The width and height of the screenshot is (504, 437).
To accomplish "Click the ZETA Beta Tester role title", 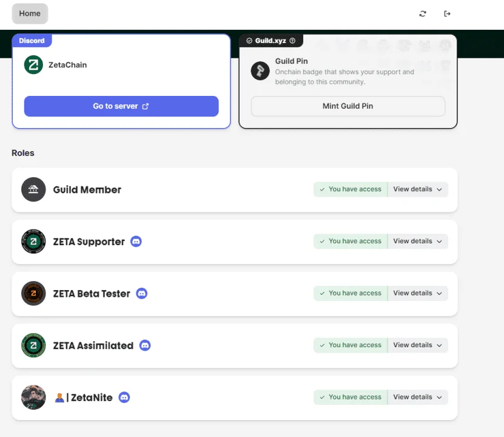I will [92, 294].
